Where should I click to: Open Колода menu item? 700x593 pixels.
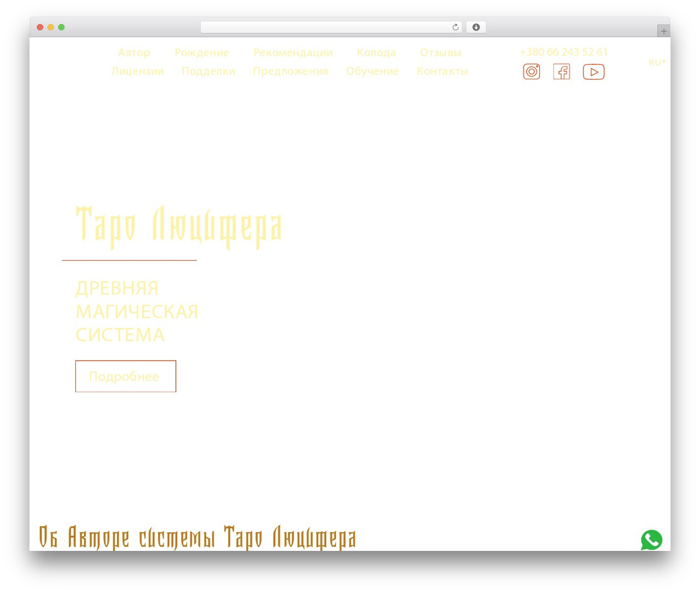click(376, 53)
